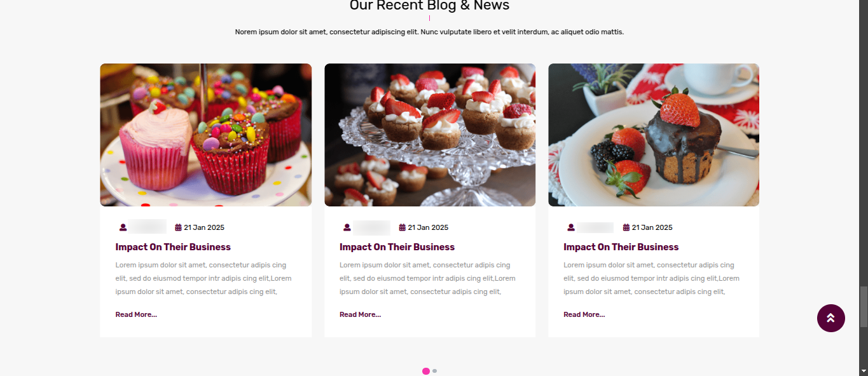Click the calendar icon in first blog card
Image resolution: width=868 pixels, height=376 pixels.
pyautogui.click(x=179, y=227)
